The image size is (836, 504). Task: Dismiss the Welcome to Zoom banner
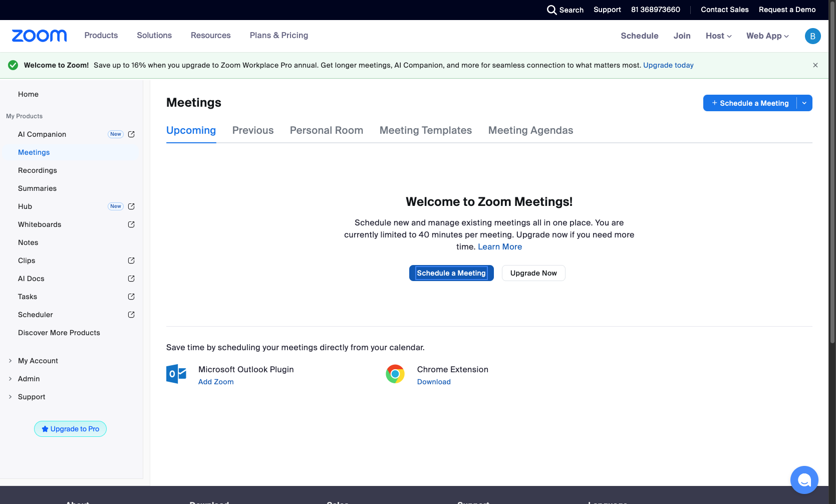815,65
